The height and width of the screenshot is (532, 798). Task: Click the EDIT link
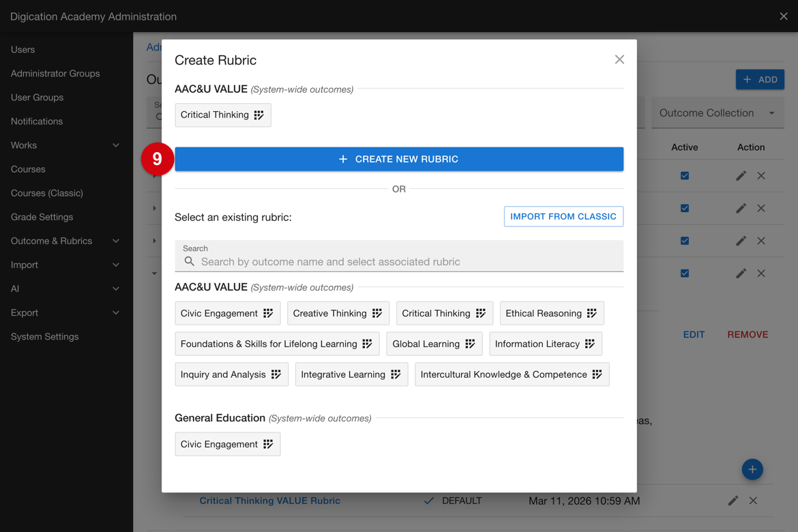pos(694,334)
